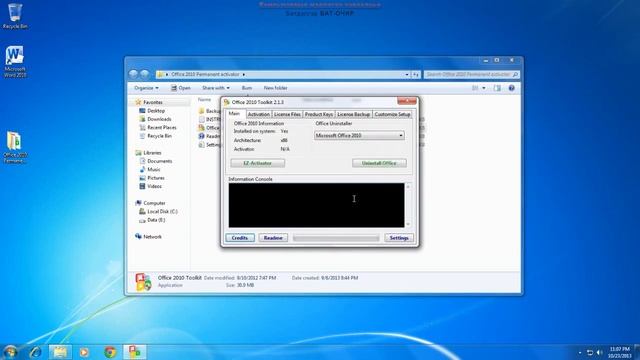The width and height of the screenshot is (640, 360).
Task: Open Share with dropdown
Action: [216, 88]
